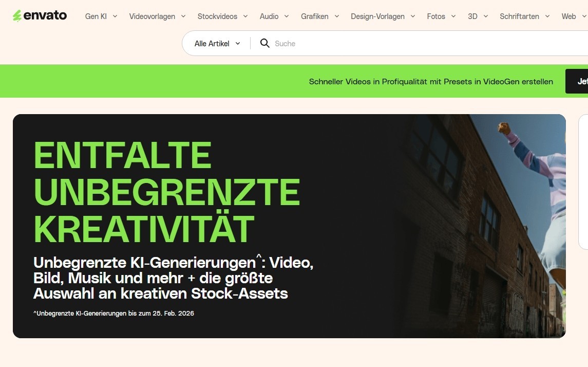Open the Alle Artikel filter dropdown
588x367 pixels.
click(x=217, y=44)
